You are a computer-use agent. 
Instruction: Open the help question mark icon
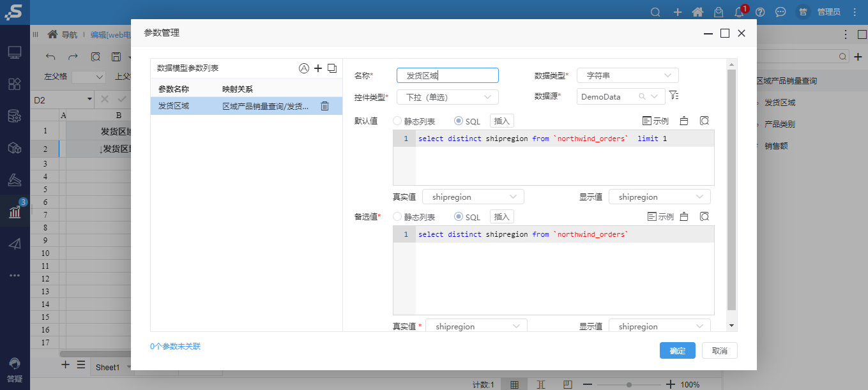coord(760,12)
